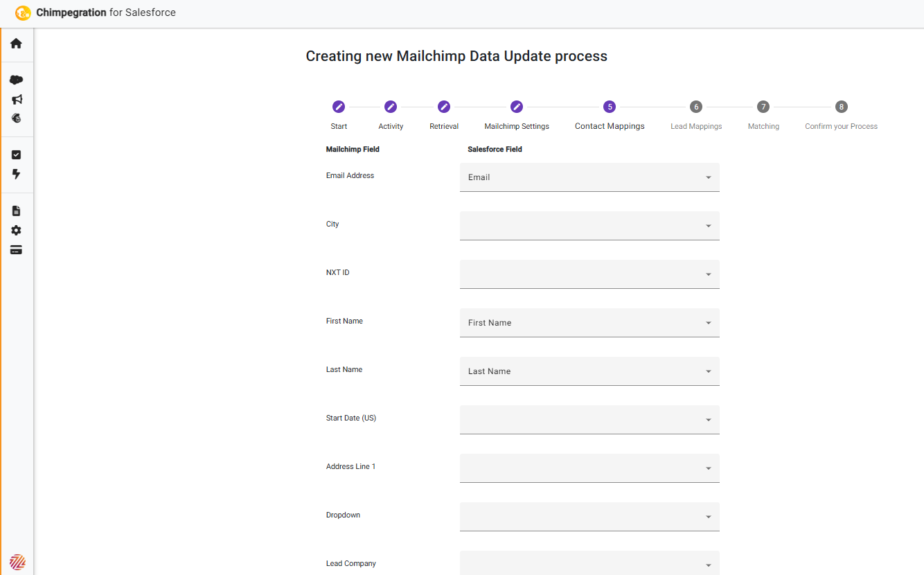Open the Salesforce cloud icon in sidebar
924x575 pixels.
click(x=16, y=80)
